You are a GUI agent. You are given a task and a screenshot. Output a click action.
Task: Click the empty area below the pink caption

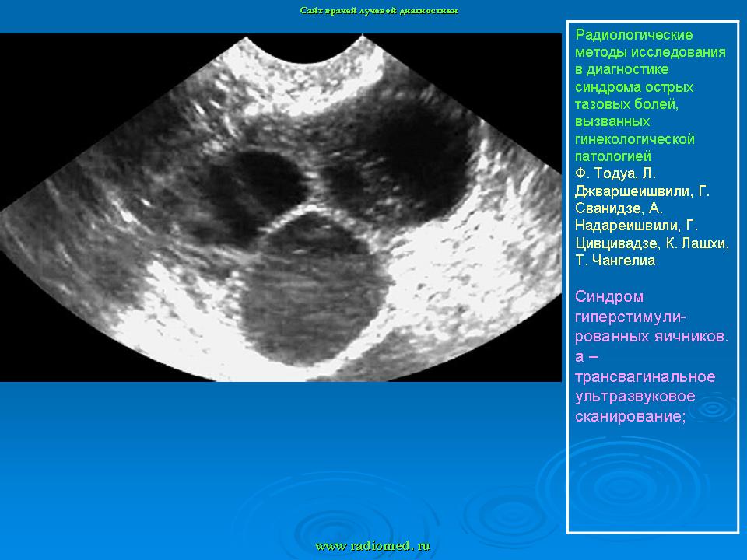[652, 482]
